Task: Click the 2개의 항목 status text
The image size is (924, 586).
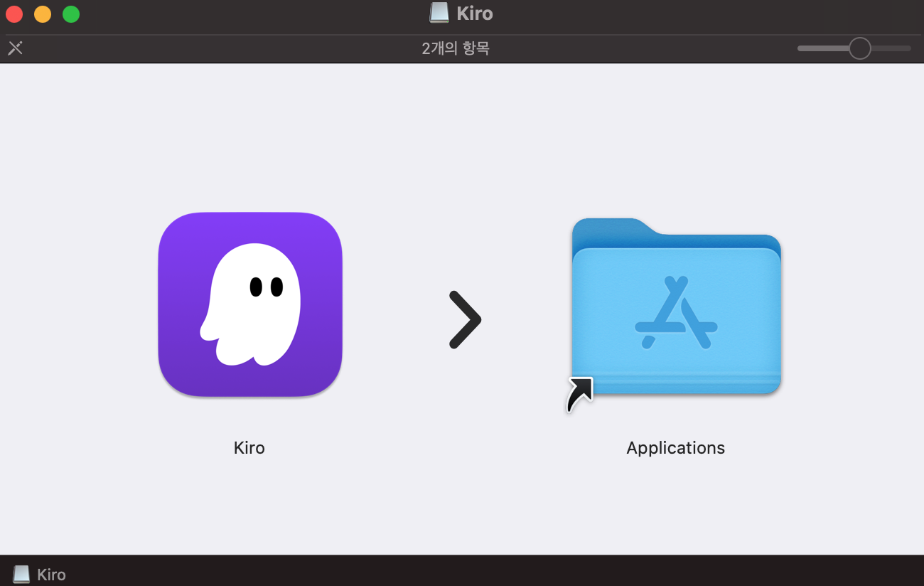Action: pyautogui.click(x=456, y=48)
